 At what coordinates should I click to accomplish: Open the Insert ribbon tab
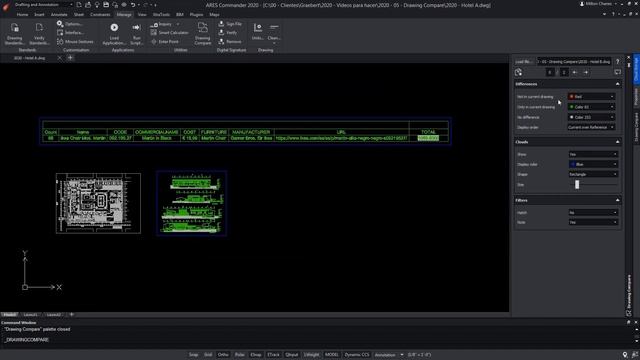39,15
